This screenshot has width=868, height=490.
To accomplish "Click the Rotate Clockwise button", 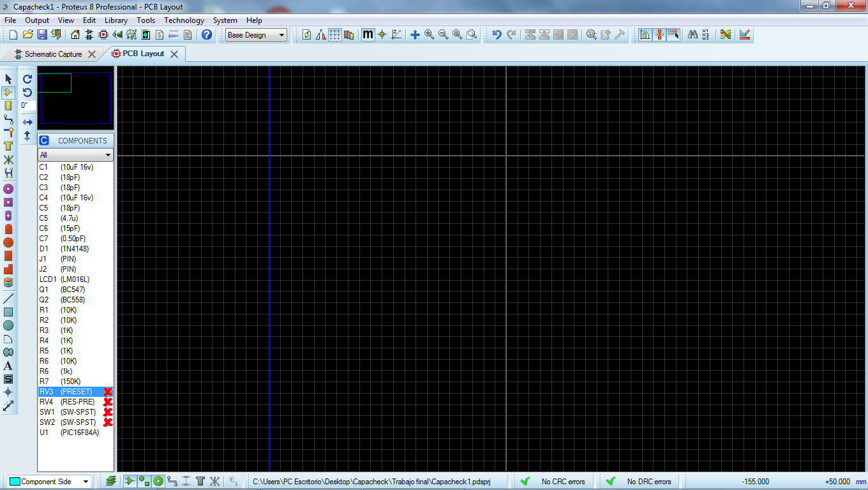I will 27,79.
